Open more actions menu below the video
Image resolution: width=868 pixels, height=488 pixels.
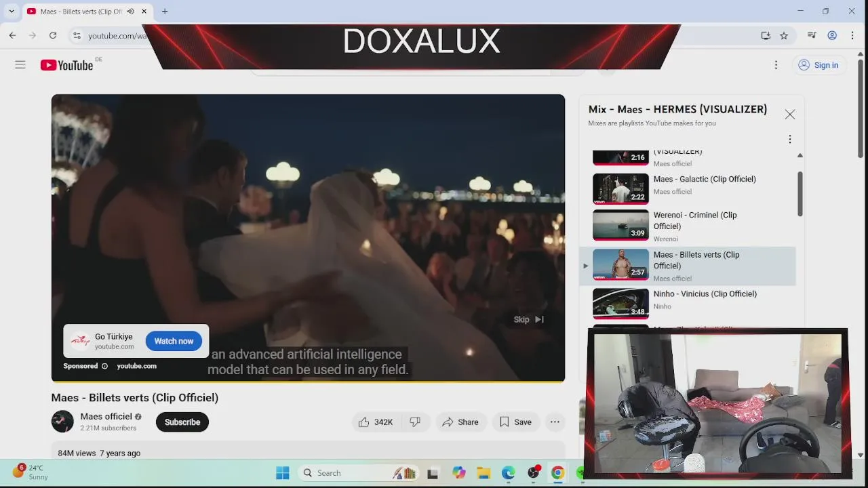coord(555,422)
